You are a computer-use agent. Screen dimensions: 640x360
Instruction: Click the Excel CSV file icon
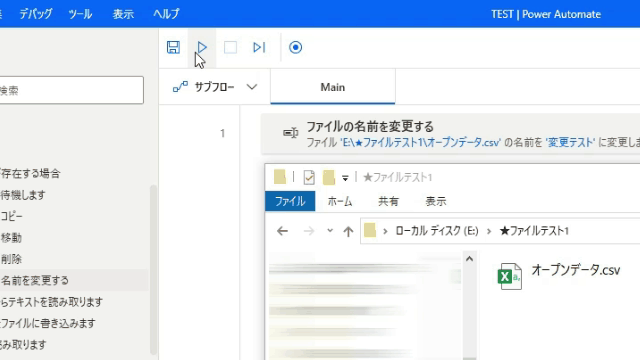(509, 276)
